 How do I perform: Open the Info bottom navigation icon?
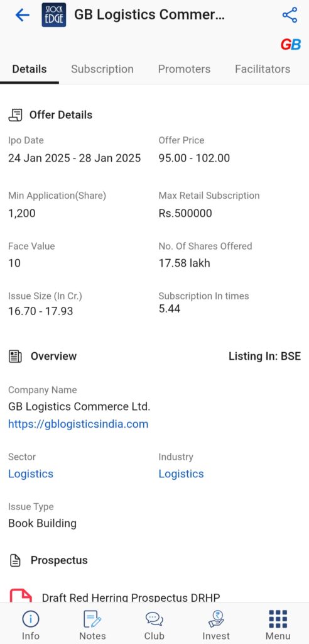[x=30, y=619]
